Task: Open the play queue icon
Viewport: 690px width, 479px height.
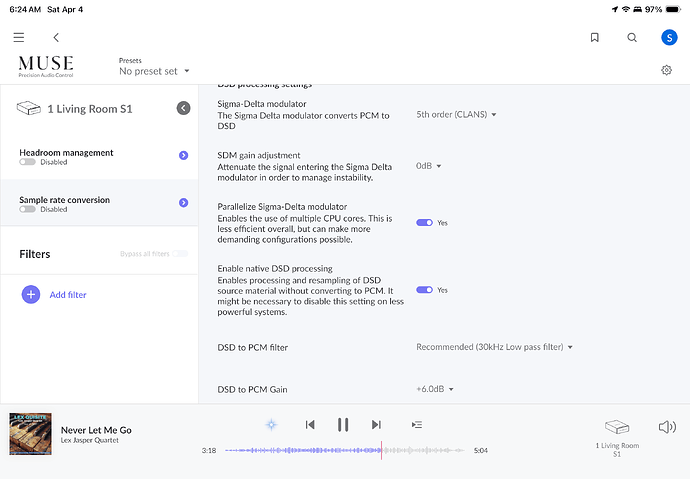Action: [x=417, y=425]
